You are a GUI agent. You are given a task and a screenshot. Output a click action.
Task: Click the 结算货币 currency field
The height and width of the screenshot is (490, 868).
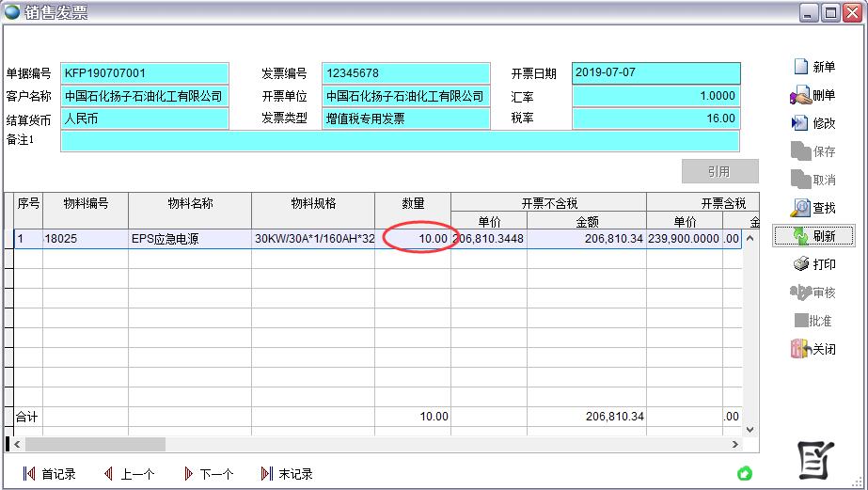(x=145, y=119)
